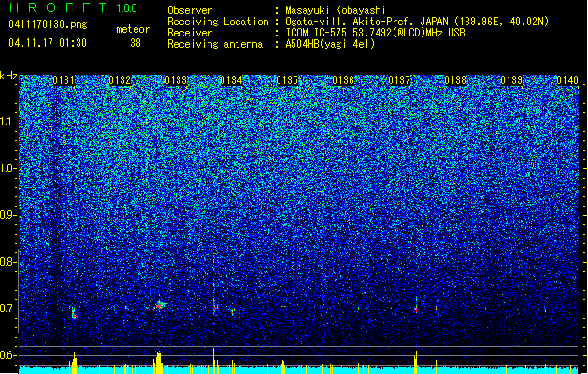Click the 0.9 kHz axis label
Image resolution: width=588 pixels, height=374 pixels.
tap(7, 215)
